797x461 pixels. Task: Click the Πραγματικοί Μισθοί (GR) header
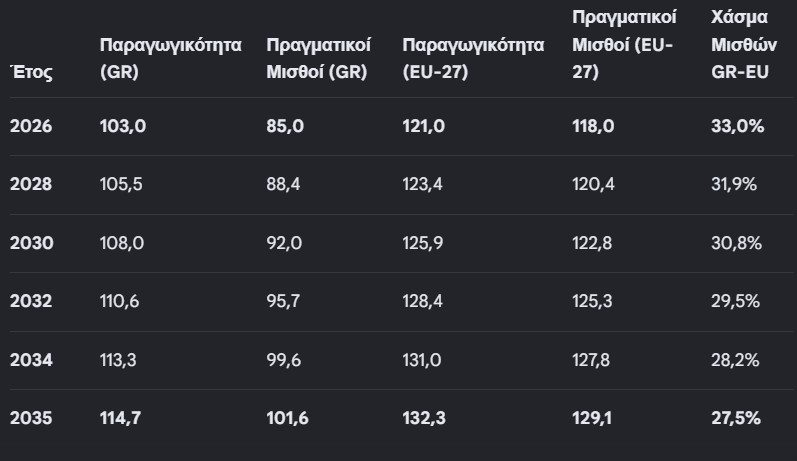[318, 58]
